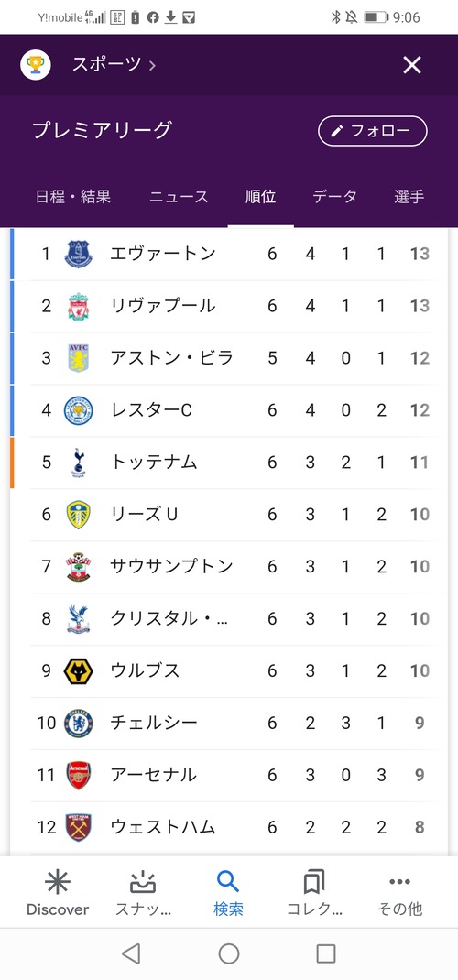Image resolution: width=458 pixels, height=980 pixels.
Task: Open the ニュース tab
Action: (x=179, y=197)
